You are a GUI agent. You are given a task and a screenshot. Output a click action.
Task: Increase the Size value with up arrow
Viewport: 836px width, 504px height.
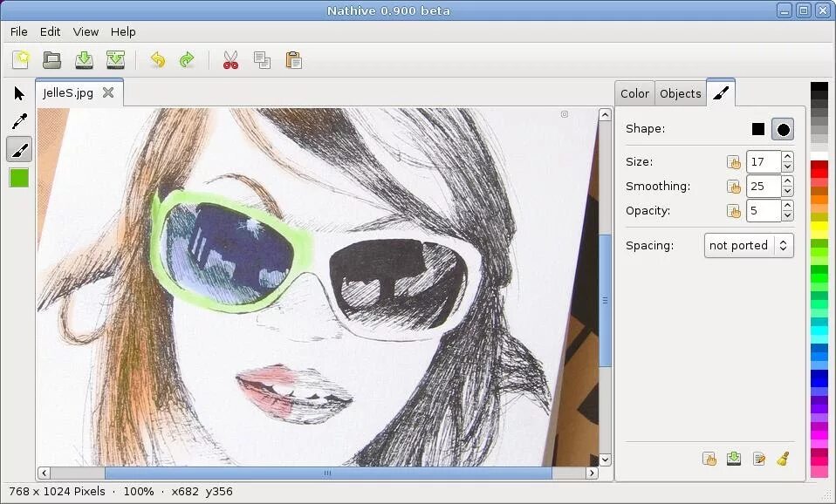[787, 156]
